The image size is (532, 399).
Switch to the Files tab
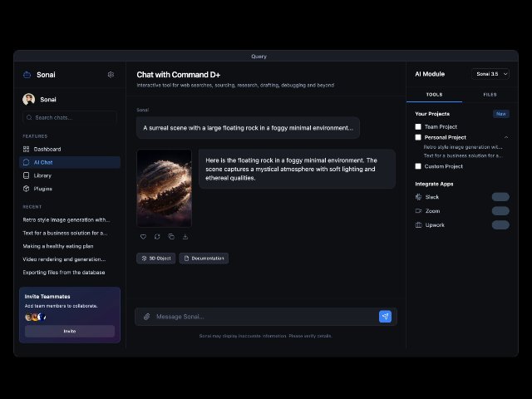[x=490, y=95]
